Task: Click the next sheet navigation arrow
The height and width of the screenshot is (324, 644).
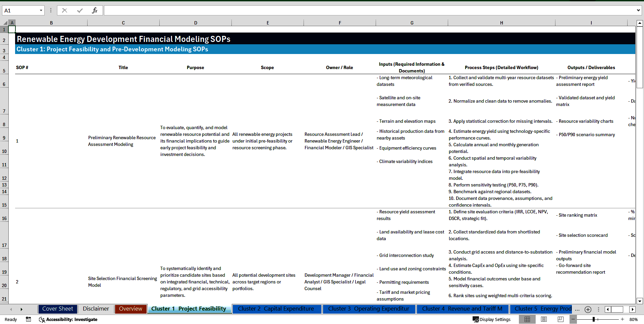Action: (21, 309)
